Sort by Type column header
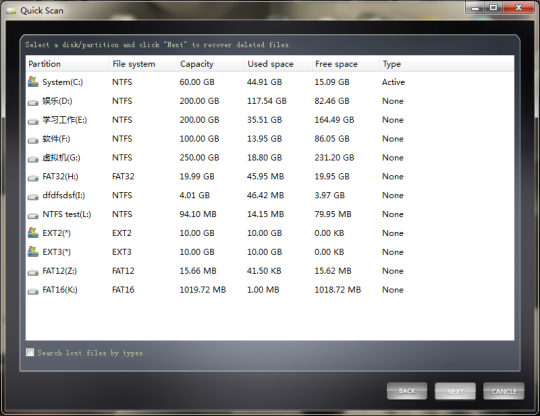This screenshot has width=540, height=416. point(447,64)
